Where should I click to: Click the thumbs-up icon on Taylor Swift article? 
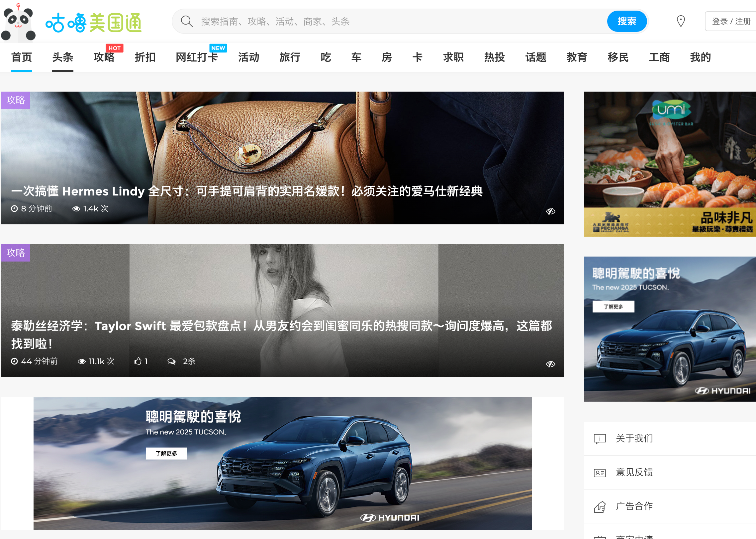pyautogui.click(x=138, y=361)
